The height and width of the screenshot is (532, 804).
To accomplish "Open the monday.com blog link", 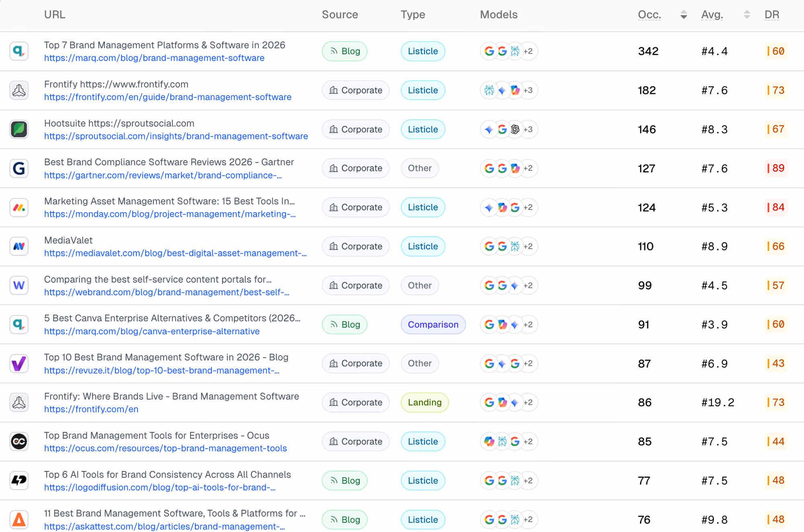I will click(x=170, y=214).
